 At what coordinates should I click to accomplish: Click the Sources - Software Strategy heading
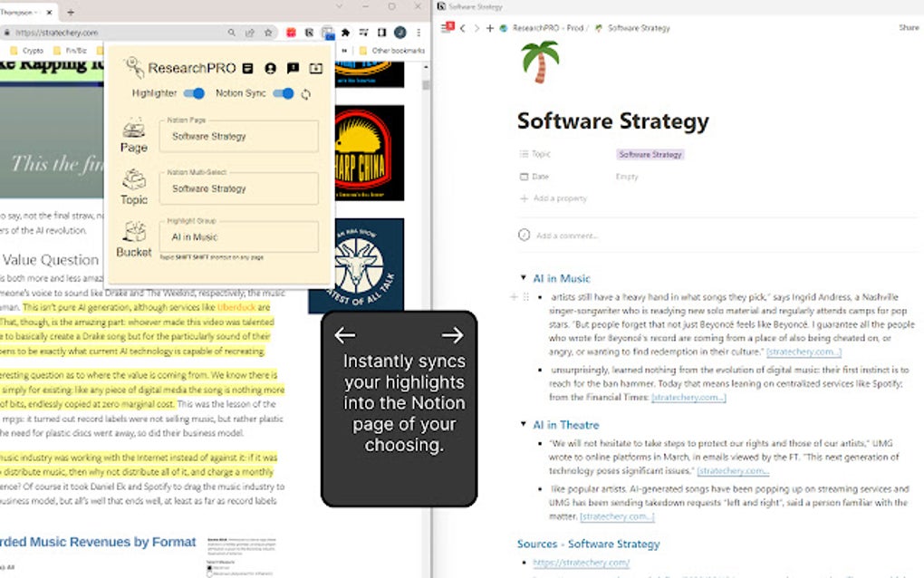pyautogui.click(x=588, y=544)
